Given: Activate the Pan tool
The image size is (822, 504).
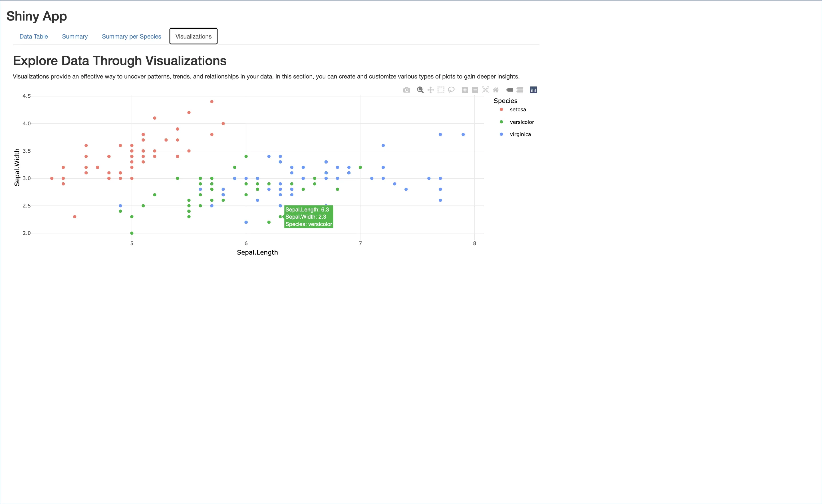Looking at the screenshot, I should pyautogui.click(x=431, y=90).
